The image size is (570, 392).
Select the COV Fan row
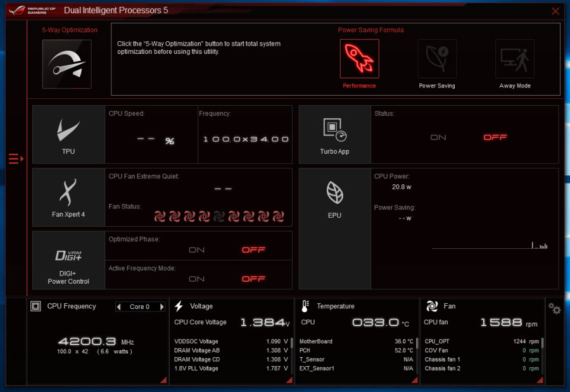click(482, 350)
